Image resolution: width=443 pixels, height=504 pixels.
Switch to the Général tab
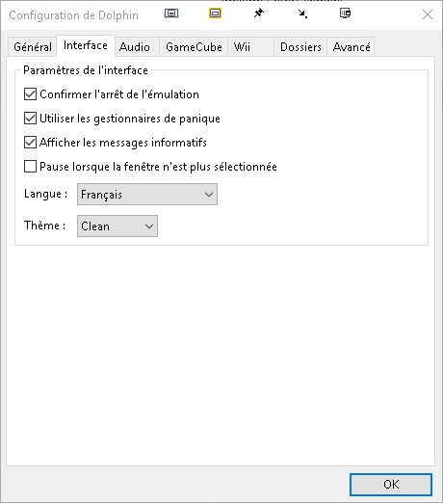click(x=33, y=47)
